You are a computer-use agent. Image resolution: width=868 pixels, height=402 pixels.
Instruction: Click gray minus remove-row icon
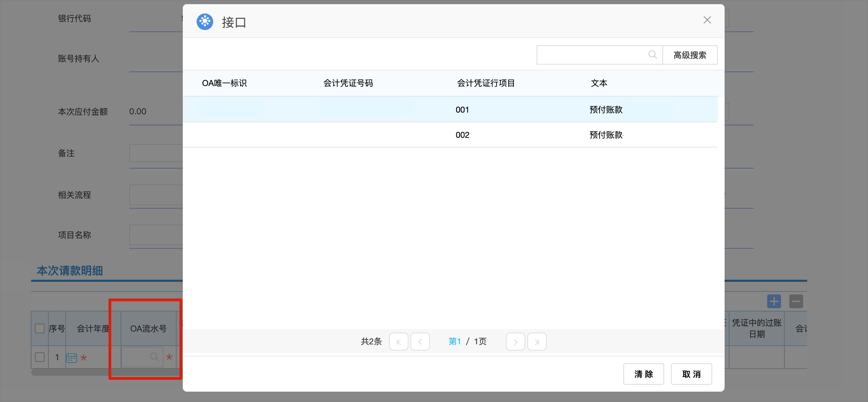coord(796,301)
